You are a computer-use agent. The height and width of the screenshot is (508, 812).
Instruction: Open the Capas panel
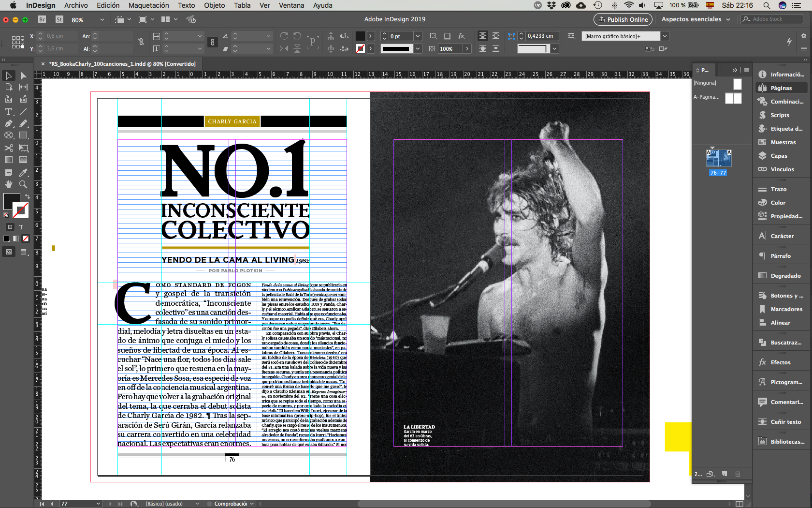pyautogui.click(x=779, y=156)
